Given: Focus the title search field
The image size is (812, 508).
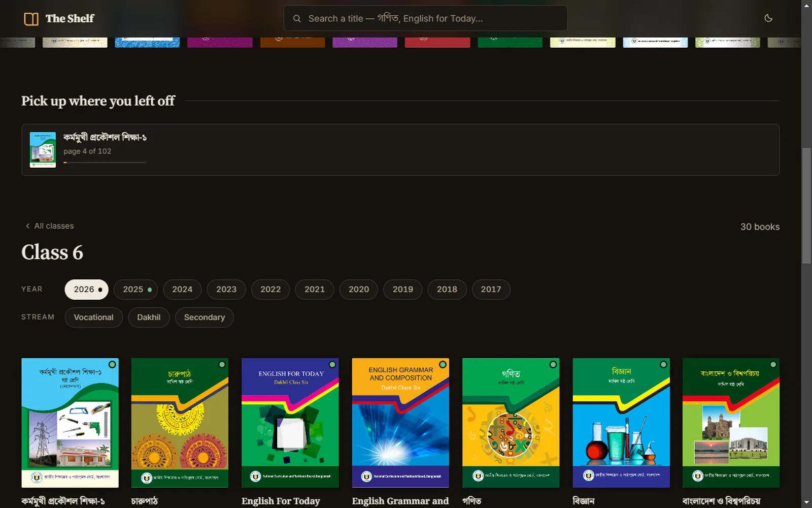Looking at the screenshot, I should click(x=425, y=18).
